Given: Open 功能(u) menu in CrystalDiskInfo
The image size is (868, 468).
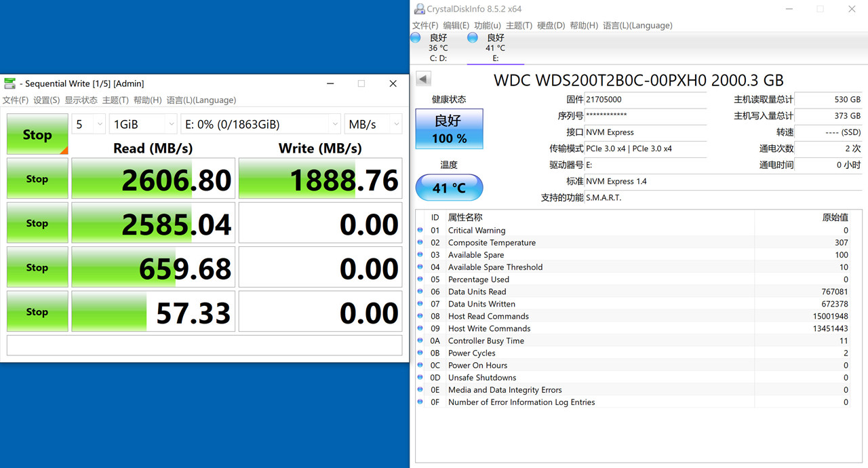Looking at the screenshot, I should click(x=488, y=26).
